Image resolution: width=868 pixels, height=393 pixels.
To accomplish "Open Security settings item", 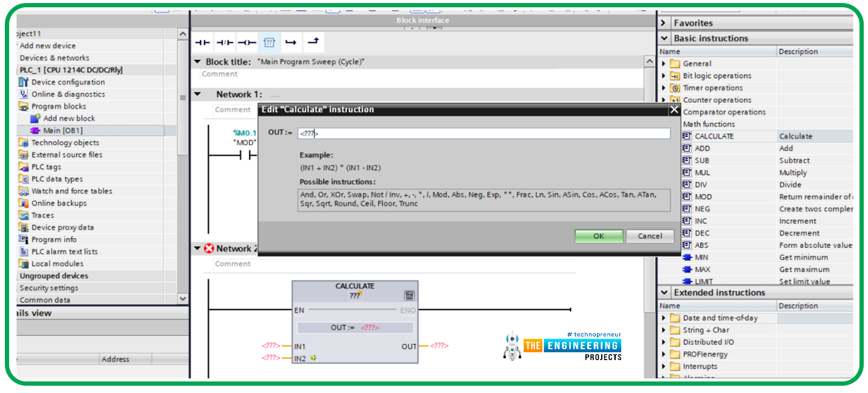I will pyautogui.click(x=49, y=288).
